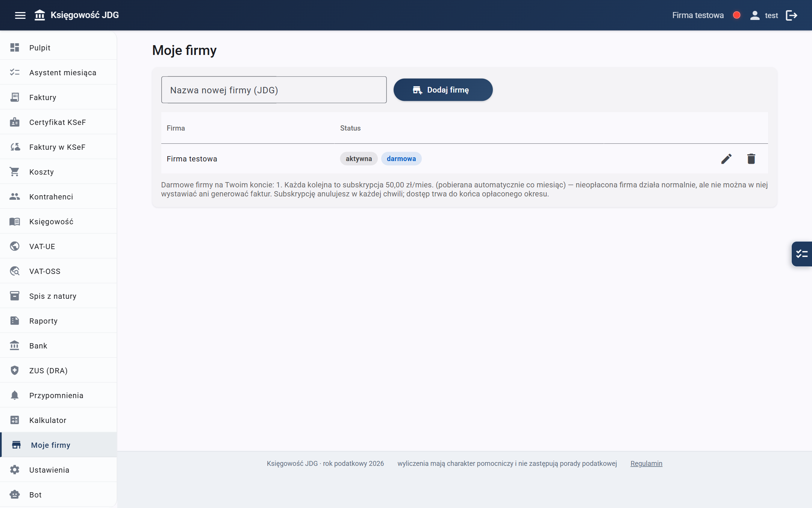Click the red status indicator dot
Viewport: 812px width, 508px height.
tap(736, 15)
